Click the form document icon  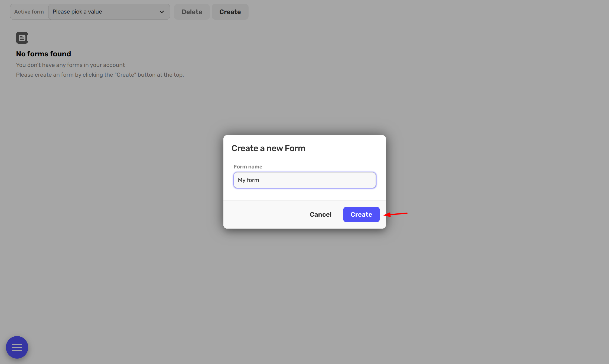pos(22,38)
